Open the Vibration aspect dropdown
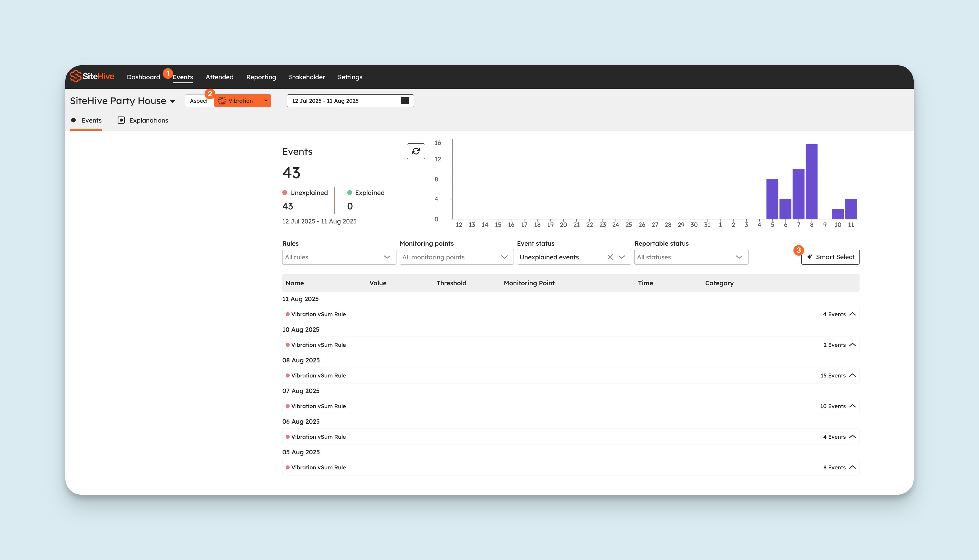 [243, 101]
